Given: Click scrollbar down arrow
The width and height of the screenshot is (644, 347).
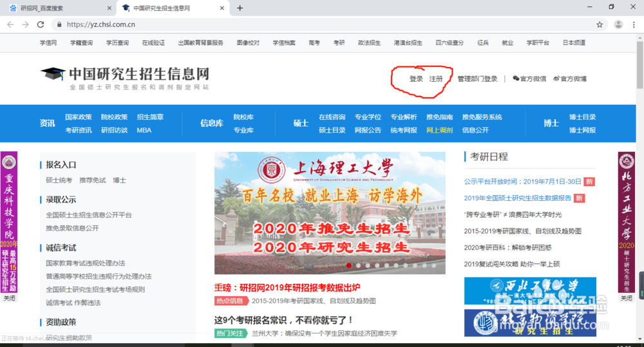Looking at the screenshot, I should (x=640, y=339).
